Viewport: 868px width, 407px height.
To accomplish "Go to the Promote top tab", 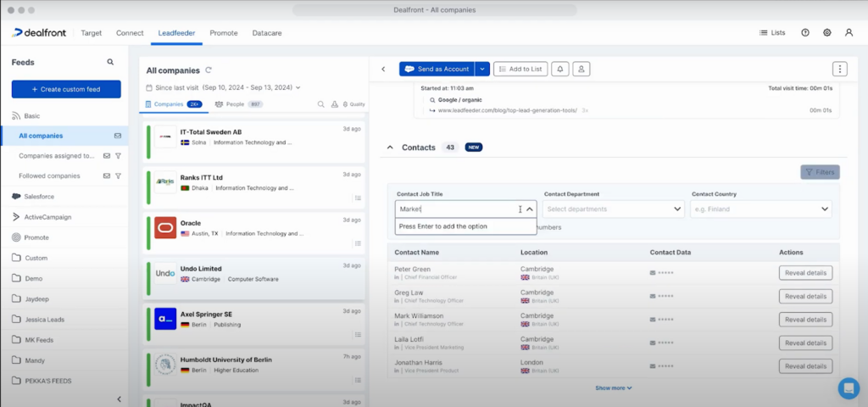I will (x=224, y=33).
